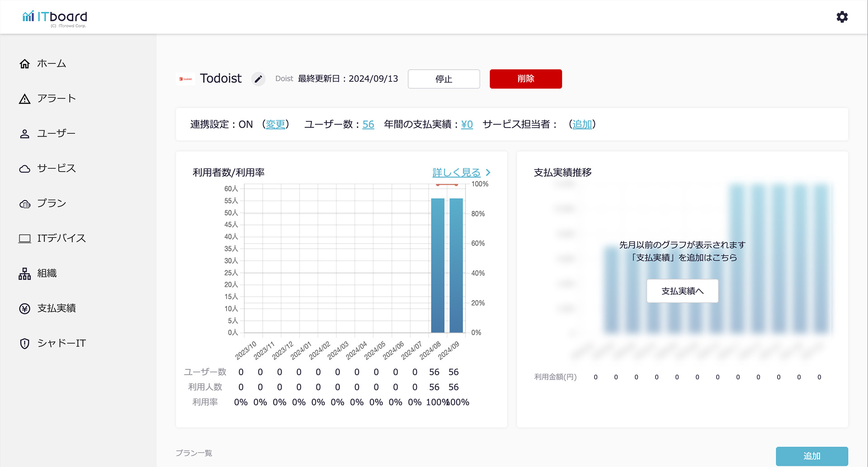
Task: Click the user person icon
Action: [25, 134]
